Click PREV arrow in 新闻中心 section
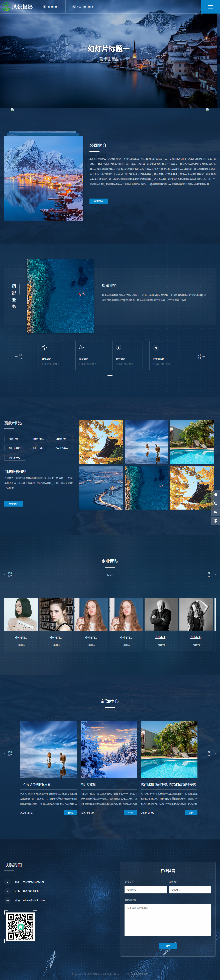 (x=8, y=753)
